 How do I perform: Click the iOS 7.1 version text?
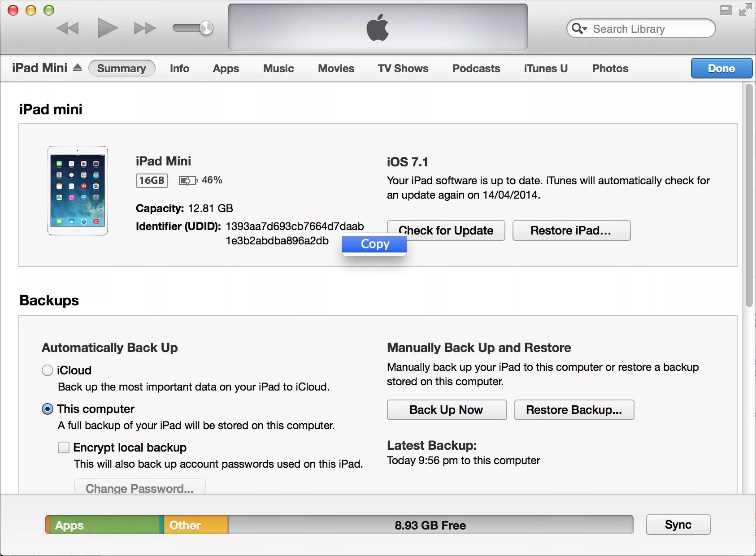coord(408,162)
